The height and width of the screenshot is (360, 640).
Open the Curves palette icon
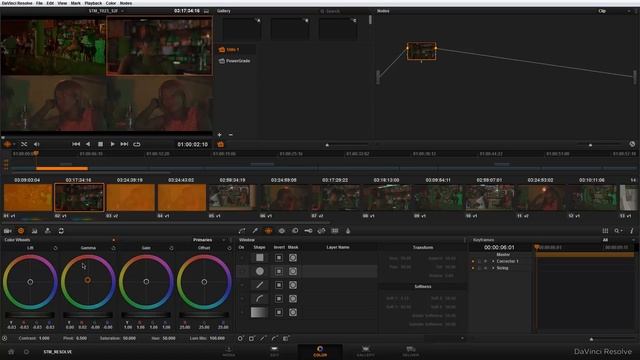(242, 231)
